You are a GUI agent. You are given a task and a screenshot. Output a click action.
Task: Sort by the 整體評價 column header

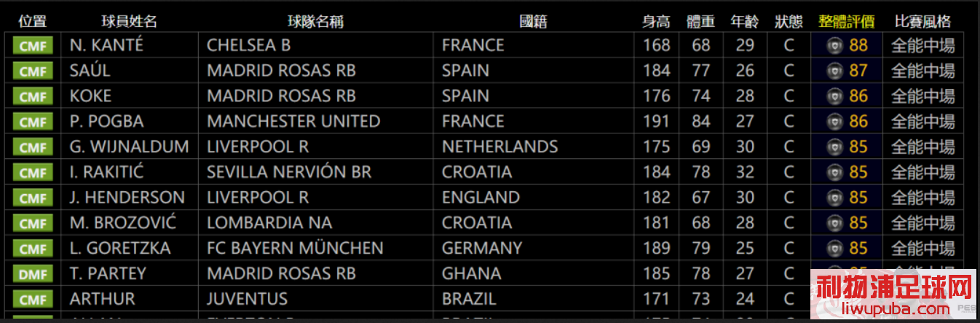click(x=847, y=21)
